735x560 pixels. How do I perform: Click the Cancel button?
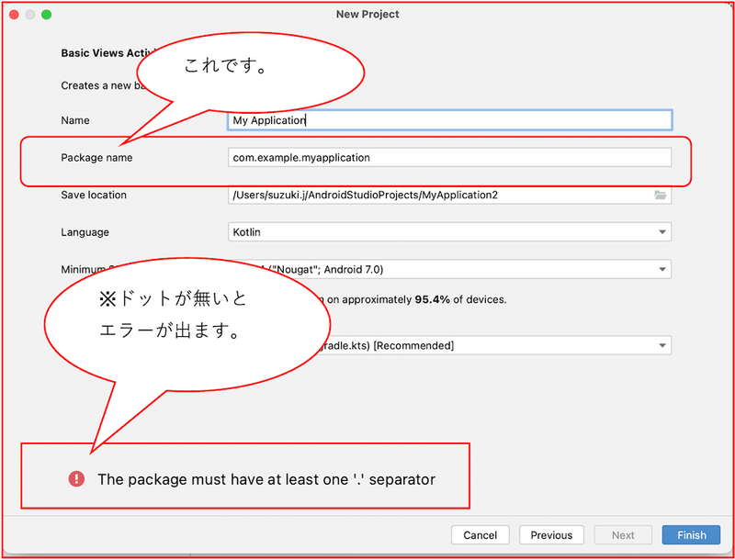(480, 535)
